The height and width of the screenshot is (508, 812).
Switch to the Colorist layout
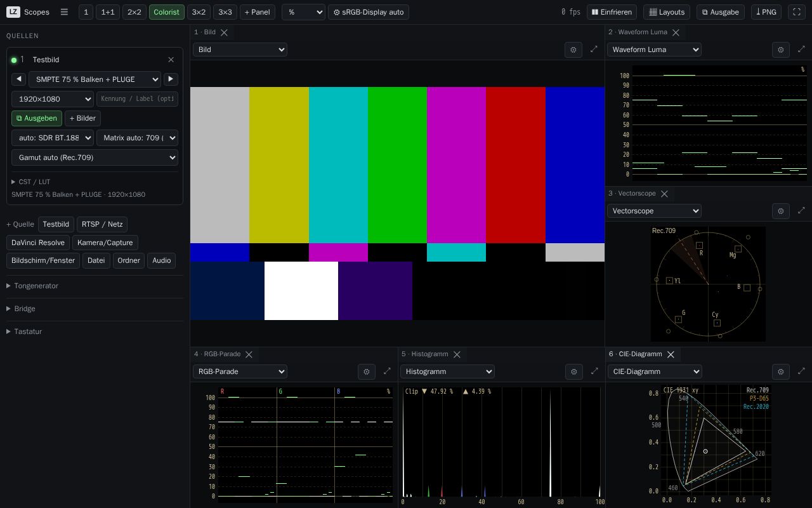167,12
